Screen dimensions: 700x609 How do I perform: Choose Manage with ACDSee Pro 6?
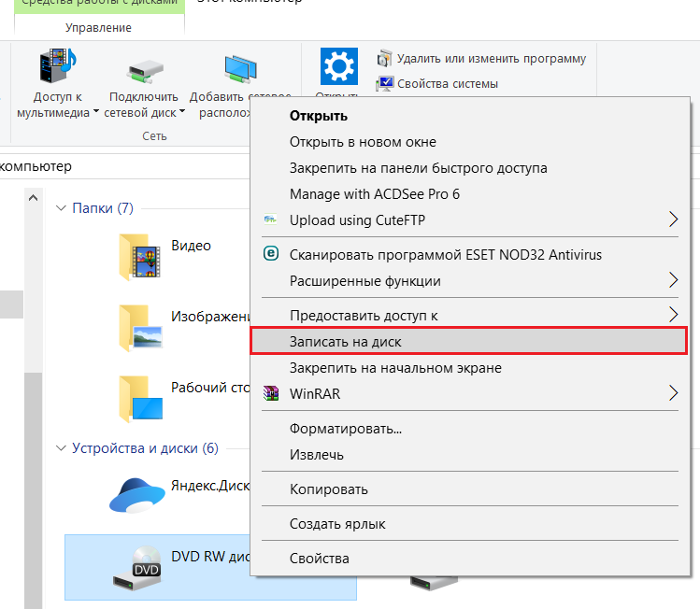tap(470, 194)
